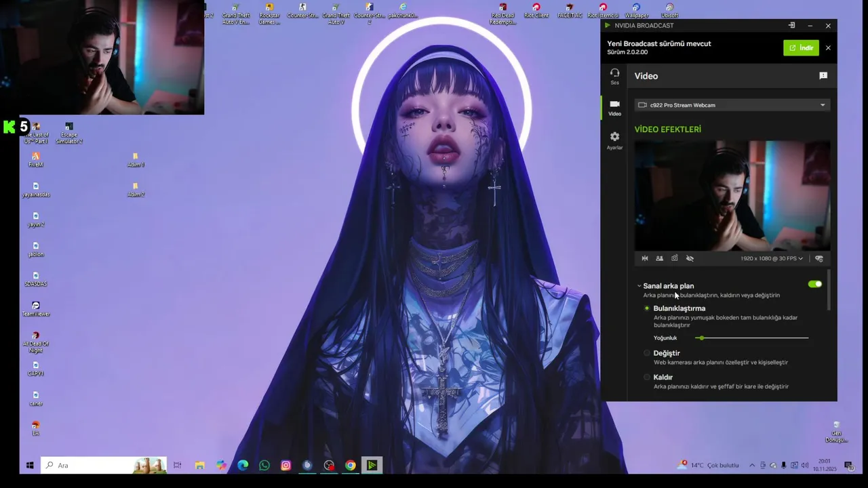The height and width of the screenshot is (488, 868).
Task: Select the şablon file on desktop
Action: 36,249
